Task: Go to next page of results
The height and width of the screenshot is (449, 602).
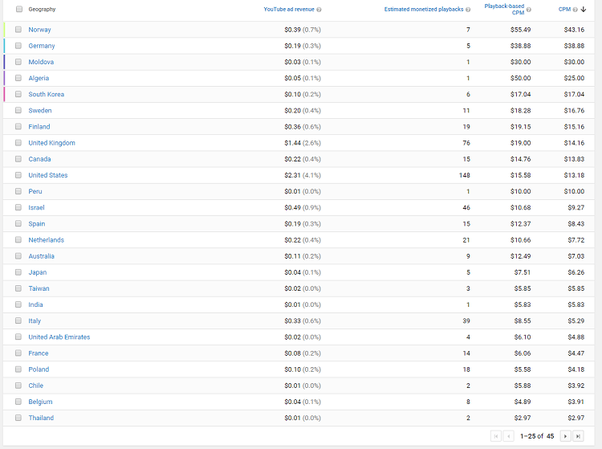Action: tap(565, 436)
